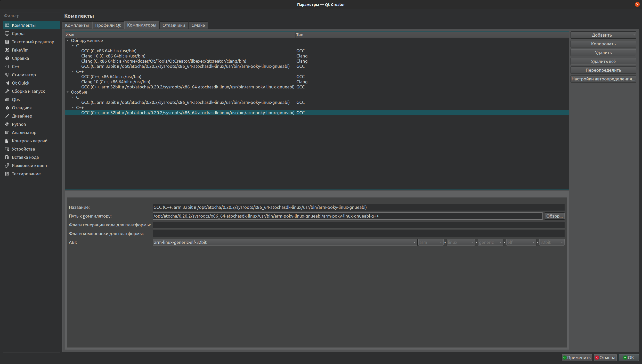Viewport: 642px width, 364px height.
Task: Collapse the C++ group under Обнаруженные
Action: coord(73,71)
